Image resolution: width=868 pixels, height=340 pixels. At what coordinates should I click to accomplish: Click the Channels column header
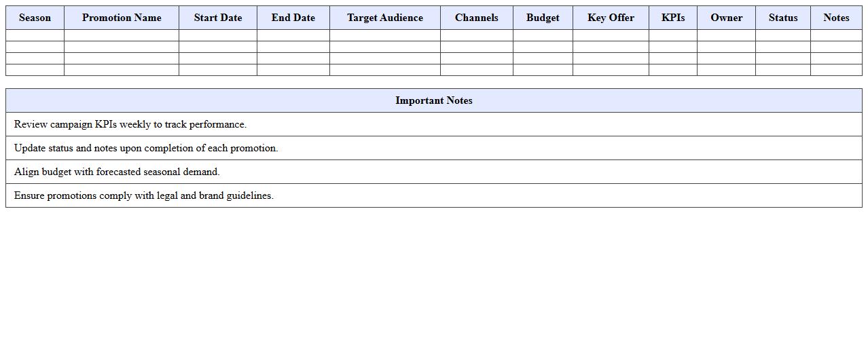pos(477,18)
